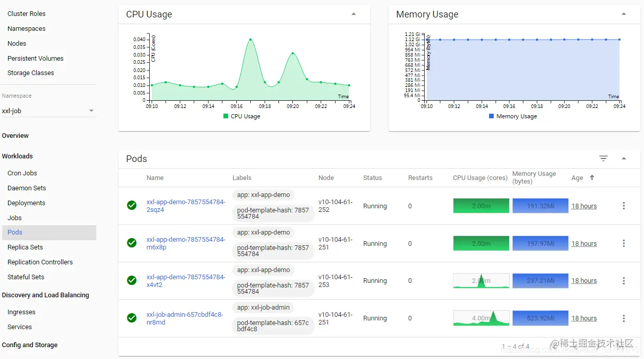Click 18 hours age of xxl-job-admin pod
The height and width of the screenshot is (359, 644).
(584, 318)
